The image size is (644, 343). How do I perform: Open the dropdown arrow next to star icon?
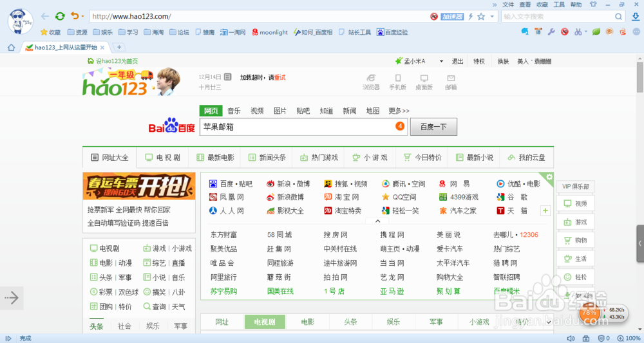point(492,17)
